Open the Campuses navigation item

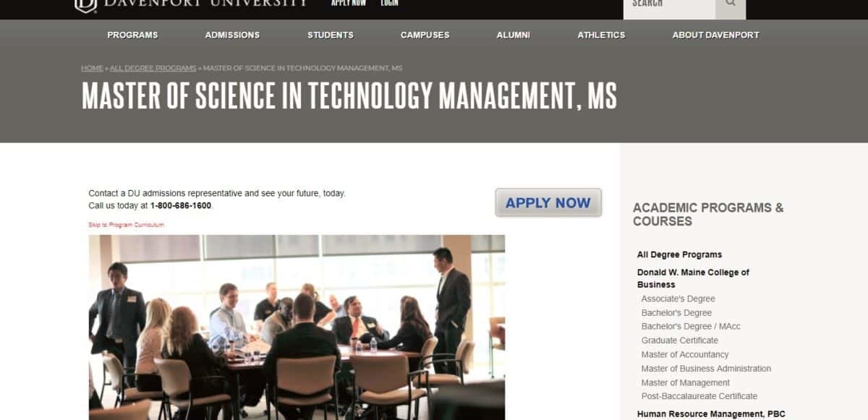pyautogui.click(x=425, y=35)
